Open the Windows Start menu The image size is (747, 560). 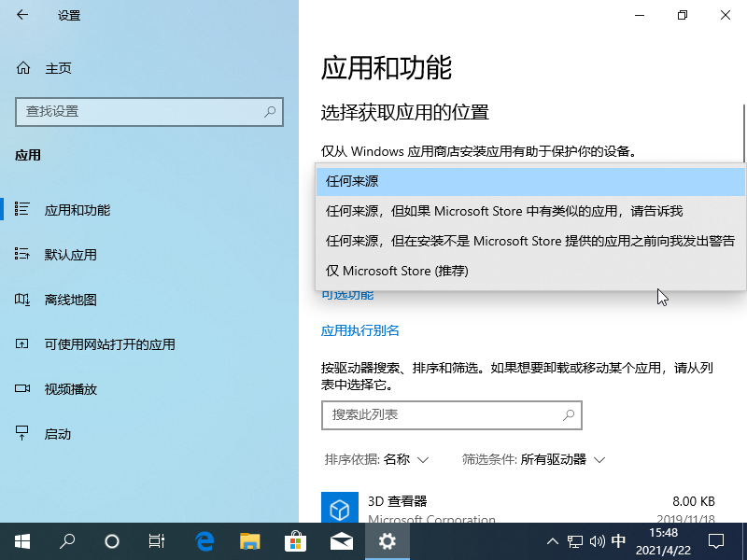22,541
